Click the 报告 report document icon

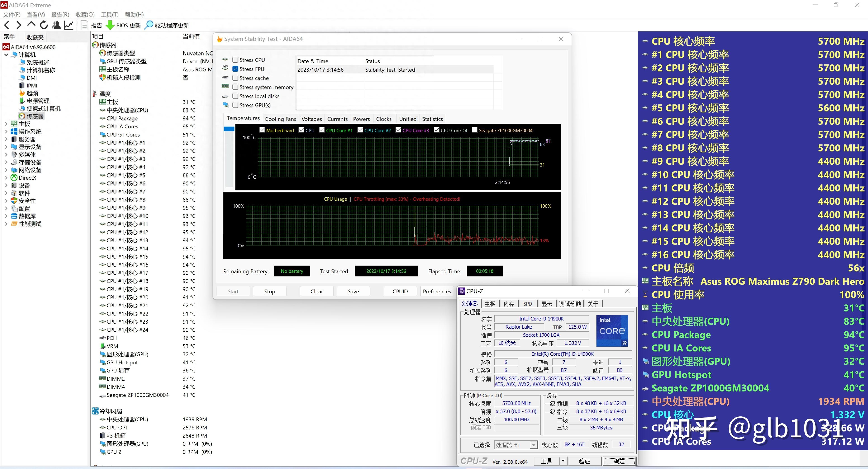point(85,25)
